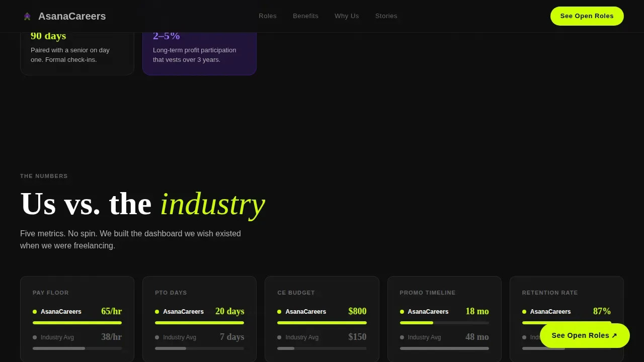This screenshot has width=644, height=362.
Task: Click AsanaCareers label in Retention Rate card
Action: click(550, 312)
